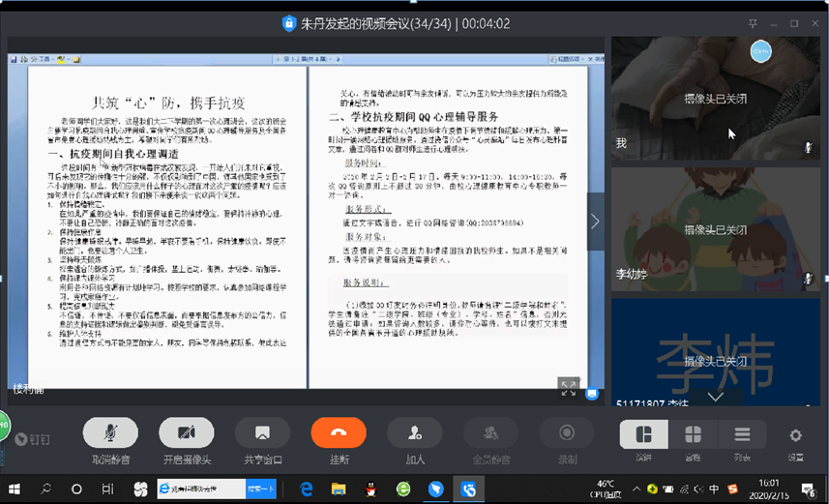Viewport: 829px width, 504px height.
Task: Click underlined 服务形式 label
Action: pyautogui.click(x=367, y=209)
